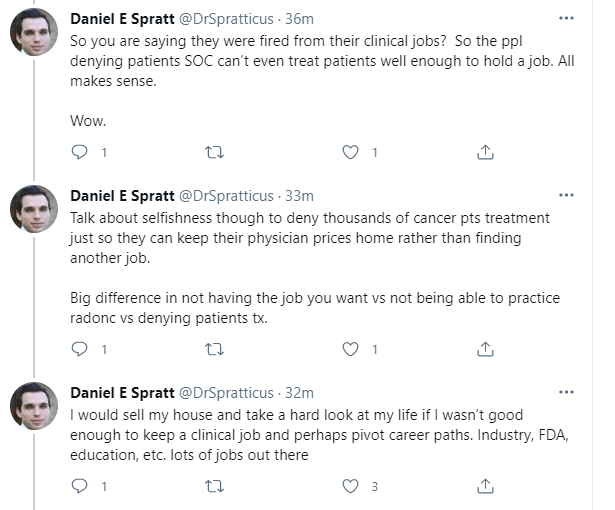
Task: Retweet the tweet ending with "Wow."
Action: [x=214, y=152]
